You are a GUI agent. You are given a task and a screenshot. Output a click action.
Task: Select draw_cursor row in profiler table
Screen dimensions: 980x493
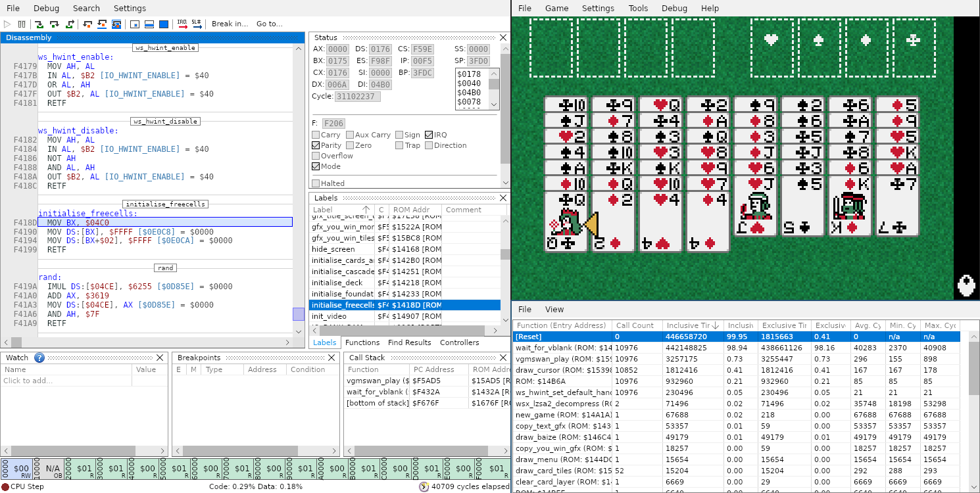click(737, 370)
